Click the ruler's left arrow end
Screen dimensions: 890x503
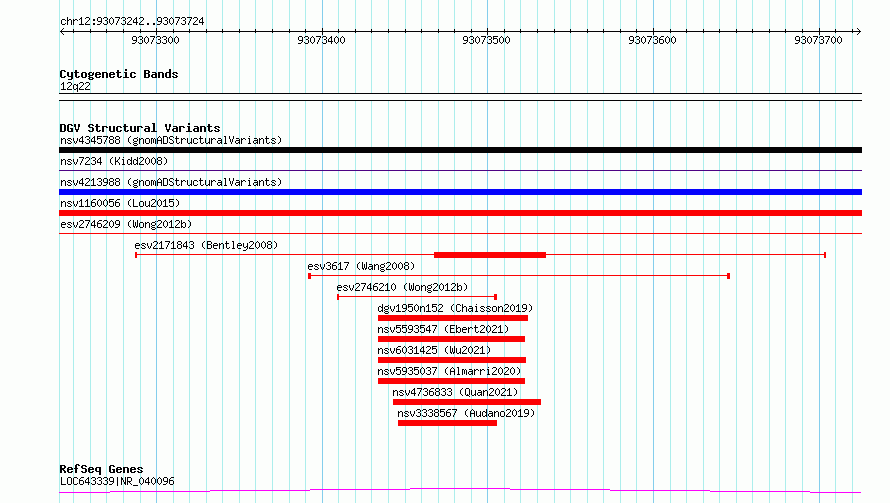[x=62, y=31]
